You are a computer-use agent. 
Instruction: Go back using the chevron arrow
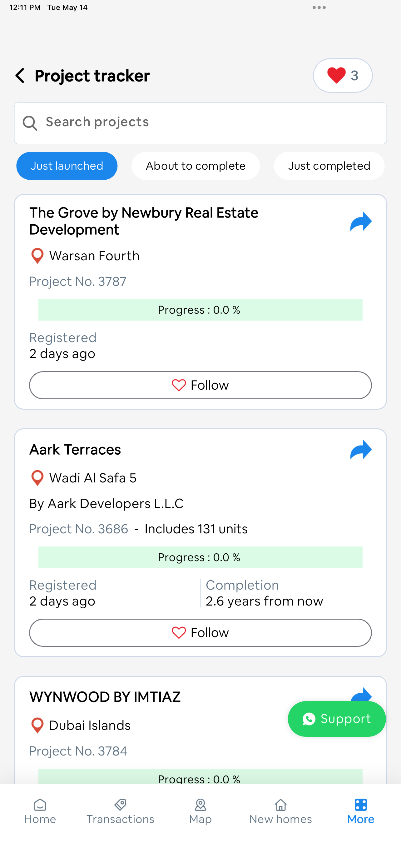[20, 76]
